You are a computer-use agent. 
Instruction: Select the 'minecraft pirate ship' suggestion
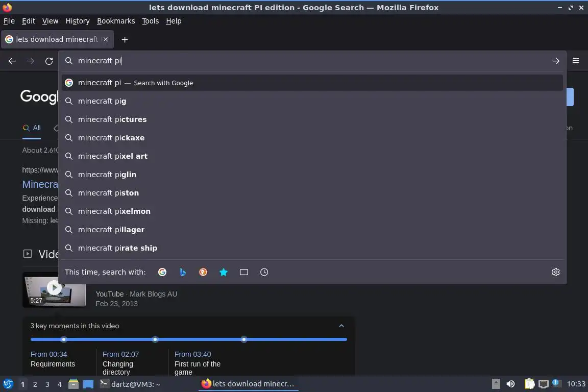(x=312, y=248)
